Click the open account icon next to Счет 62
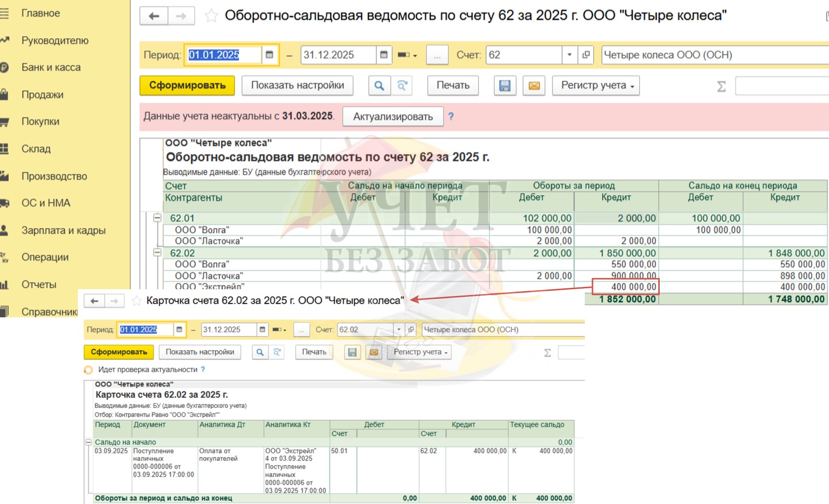The width and height of the screenshot is (829, 504). tap(586, 55)
